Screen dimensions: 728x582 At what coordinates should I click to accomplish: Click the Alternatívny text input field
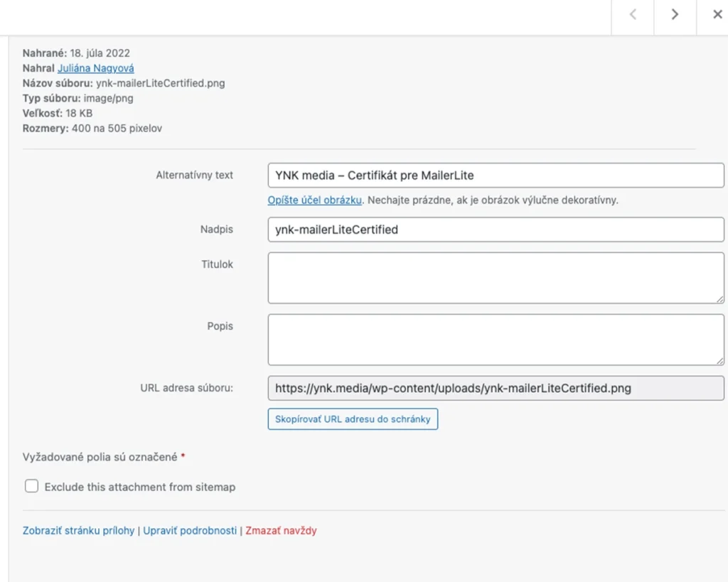pyautogui.click(x=496, y=176)
